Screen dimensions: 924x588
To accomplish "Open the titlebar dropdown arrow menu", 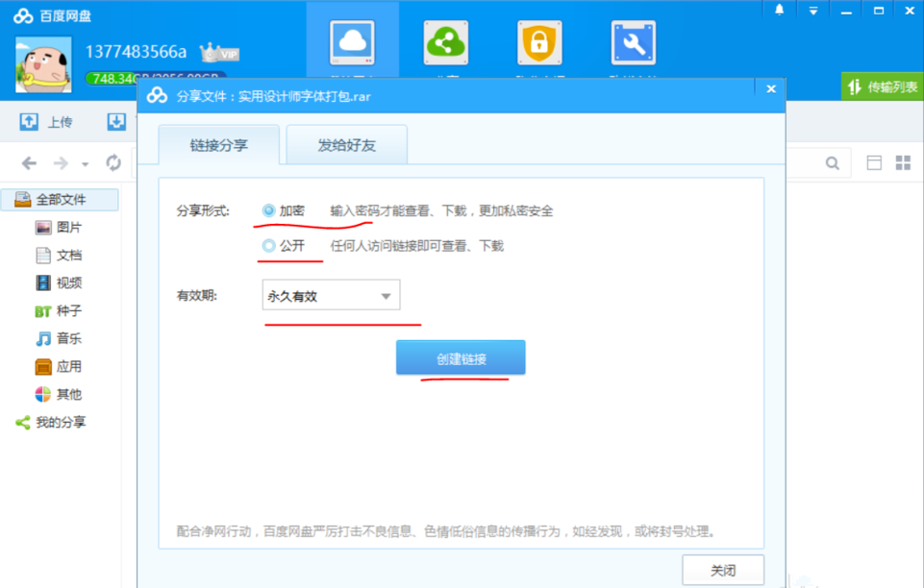I will tap(812, 10).
